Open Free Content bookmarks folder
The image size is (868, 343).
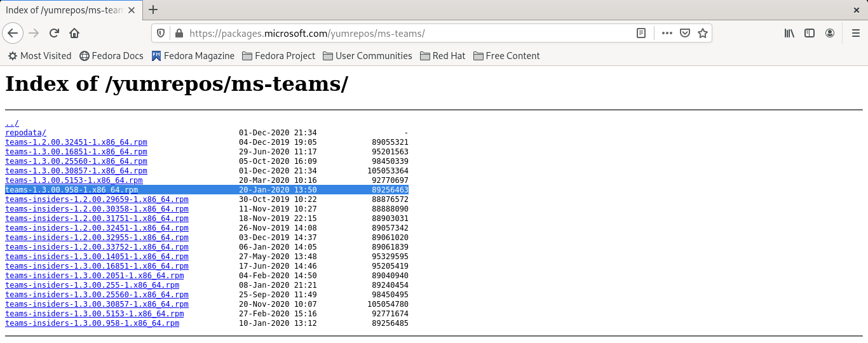coord(506,56)
